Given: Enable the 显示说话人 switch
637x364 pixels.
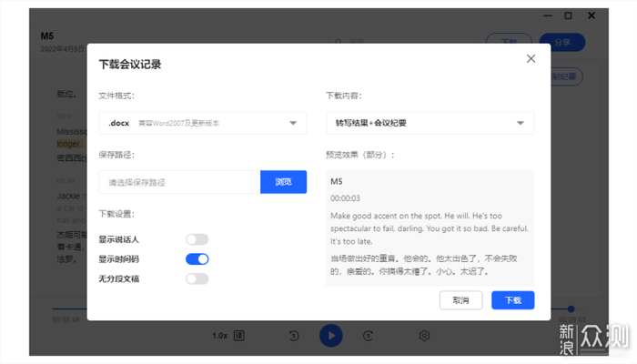Looking at the screenshot, I should [197, 239].
